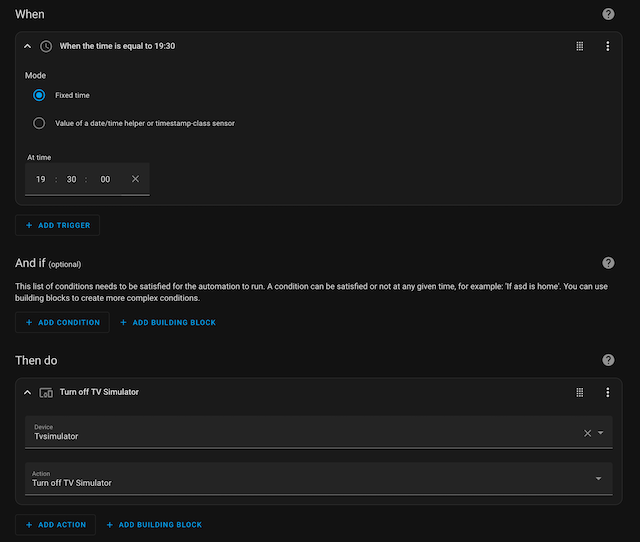Open the Device dropdown arrow
The image size is (640, 542).
[x=600, y=433]
